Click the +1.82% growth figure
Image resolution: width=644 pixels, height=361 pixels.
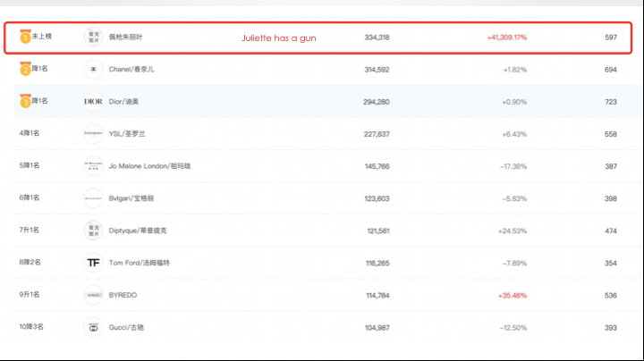click(514, 70)
